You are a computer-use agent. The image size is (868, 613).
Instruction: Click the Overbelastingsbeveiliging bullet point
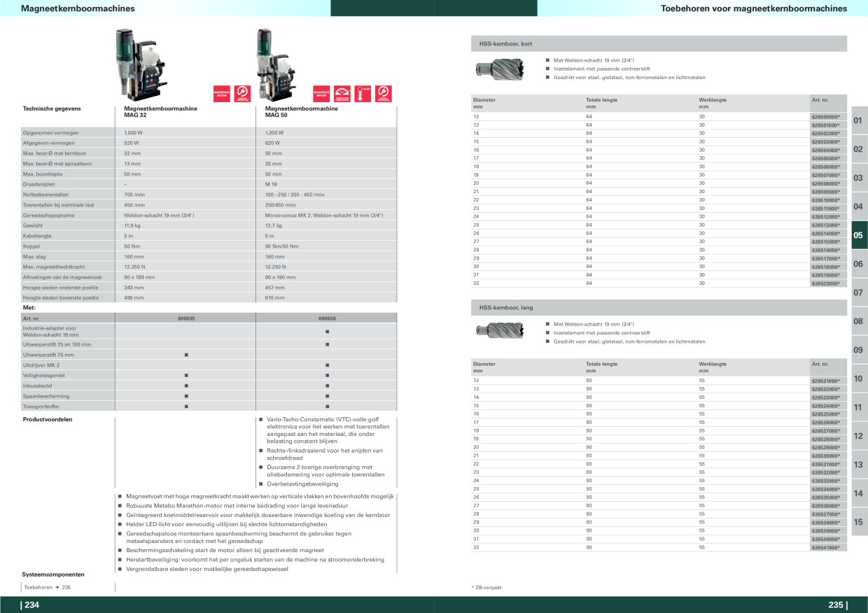click(x=302, y=484)
